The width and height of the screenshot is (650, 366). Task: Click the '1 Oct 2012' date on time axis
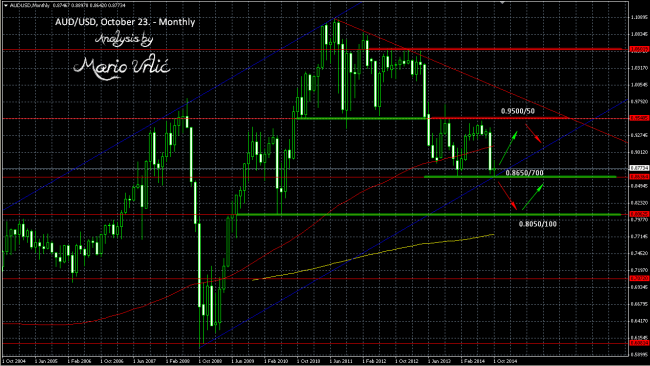407,361
